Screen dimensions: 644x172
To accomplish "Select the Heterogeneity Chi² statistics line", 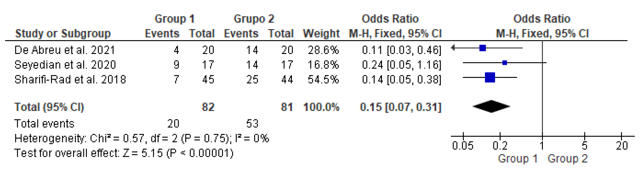I will pyautogui.click(x=141, y=138).
